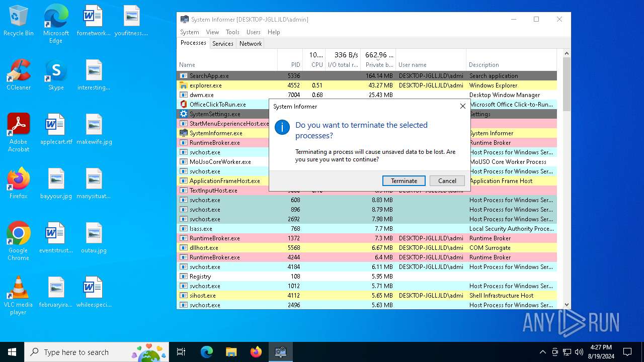Select the dwm.exe process row
This screenshot has height=362, width=644.
point(367,95)
